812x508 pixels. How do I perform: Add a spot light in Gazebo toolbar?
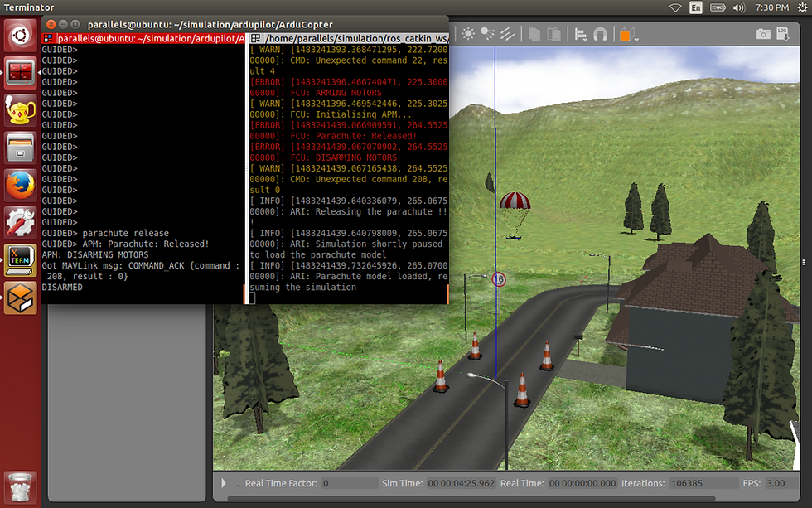pyautogui.click(x=487, y=34)
